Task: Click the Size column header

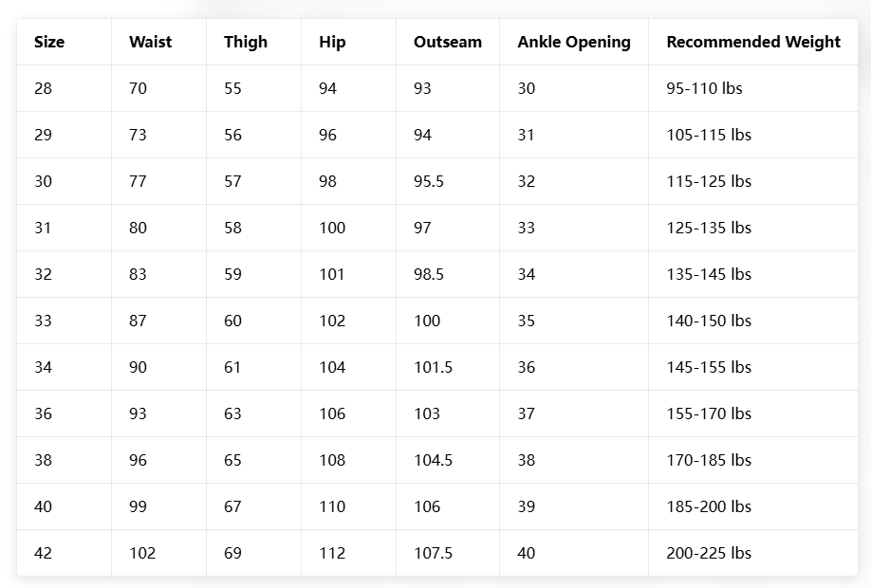Action: tap(49, 42)
